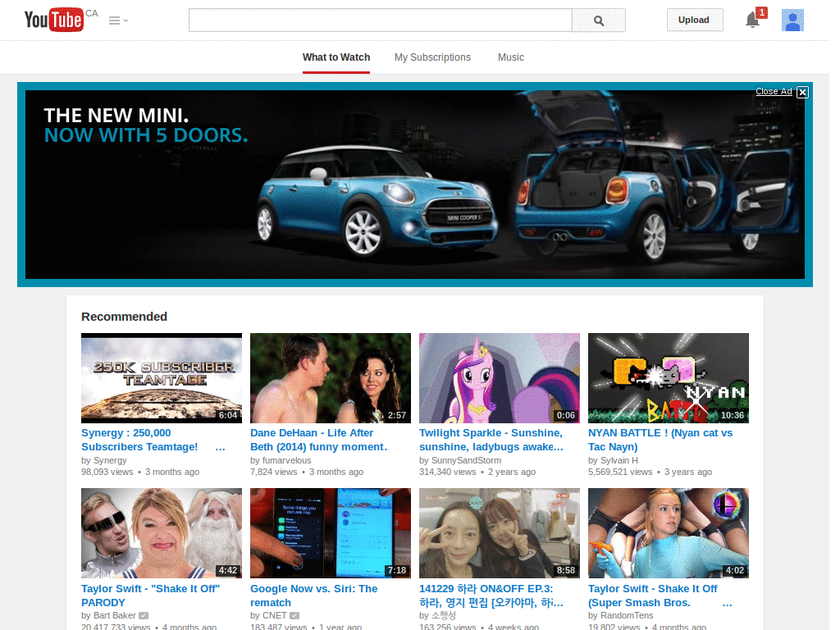This screenshot has height=630, width=840.
Task: Close the ad with X icon
Action: point(802,92)
